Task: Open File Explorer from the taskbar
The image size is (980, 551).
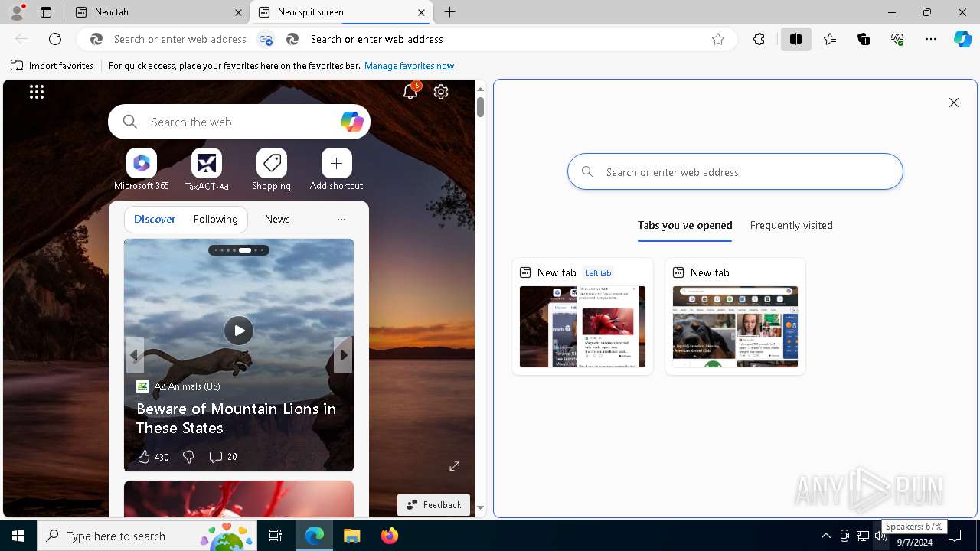Action: pyautogui.click(x=351, y=536)
